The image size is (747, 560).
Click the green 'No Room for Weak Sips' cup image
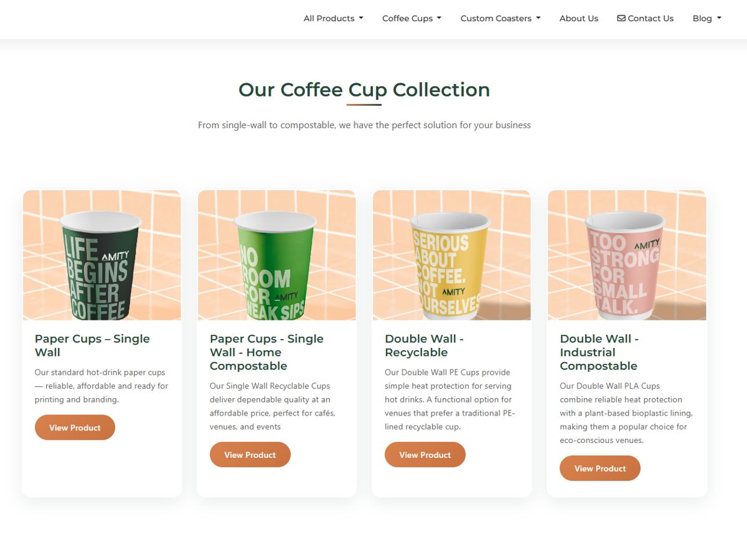pos(277,255)
